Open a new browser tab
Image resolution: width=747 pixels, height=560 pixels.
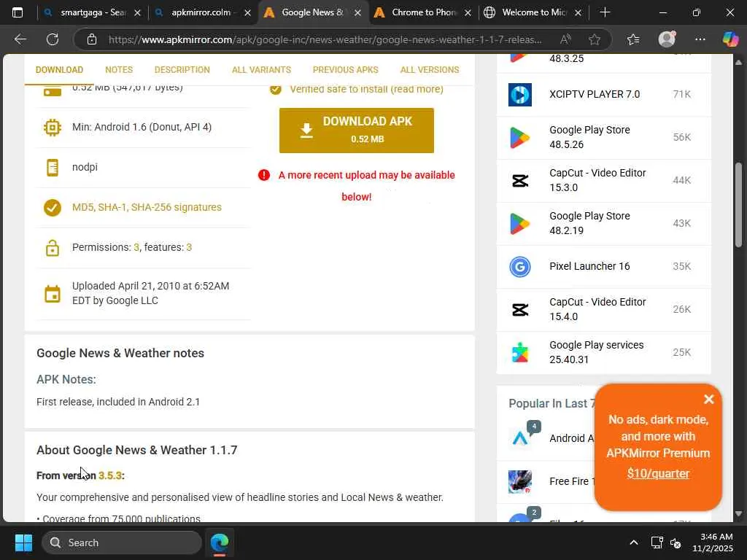pyautogui.click(x=605, y=13)
